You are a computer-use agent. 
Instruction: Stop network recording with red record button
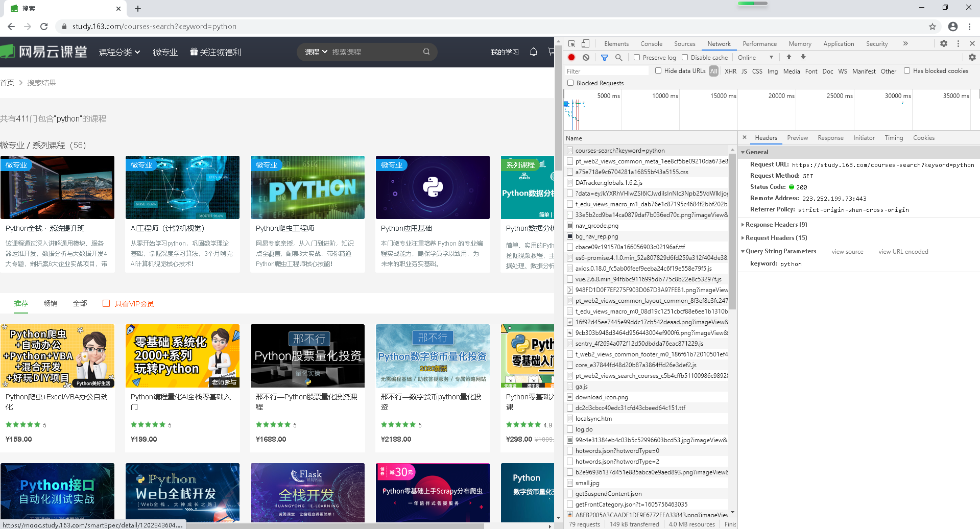point(571,58)
